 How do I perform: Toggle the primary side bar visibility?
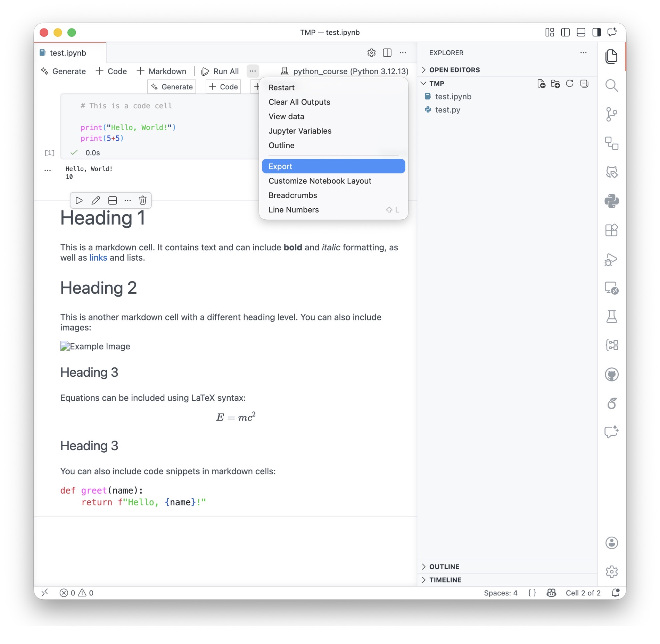pyautogui.click(x=565, y=32)
